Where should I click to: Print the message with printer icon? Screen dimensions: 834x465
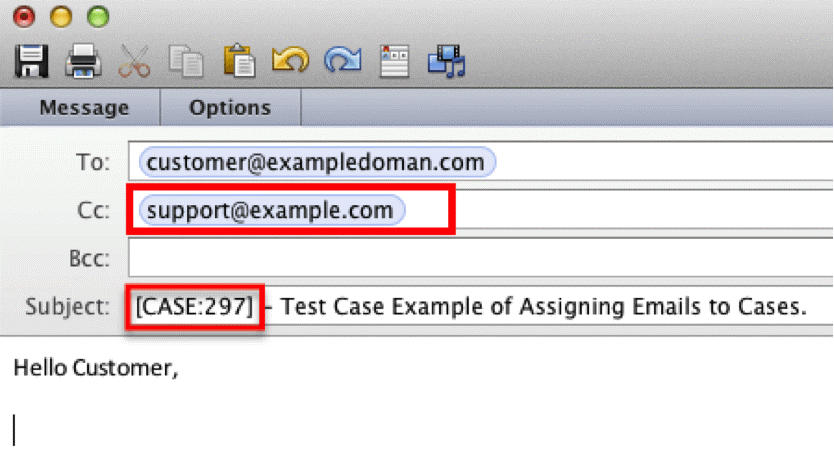83,61
